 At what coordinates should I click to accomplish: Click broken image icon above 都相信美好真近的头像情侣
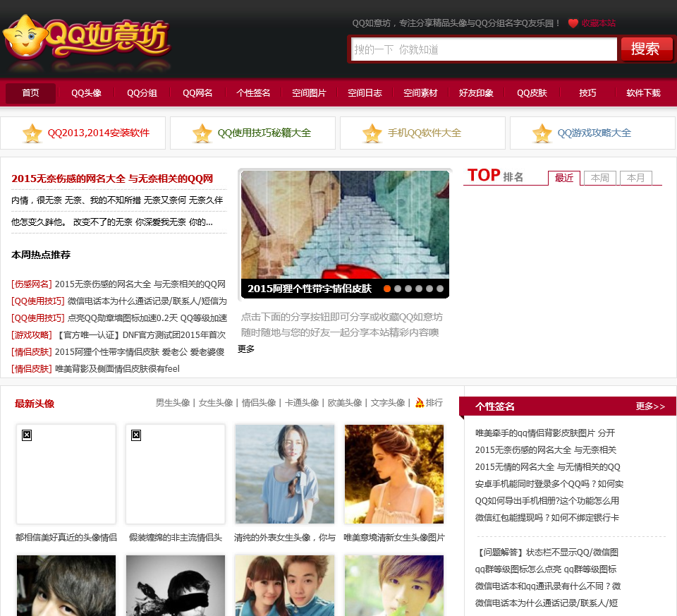click(27, 435)
